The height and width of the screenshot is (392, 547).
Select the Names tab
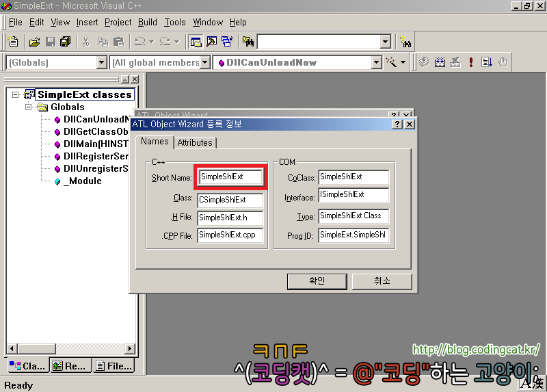155,142
